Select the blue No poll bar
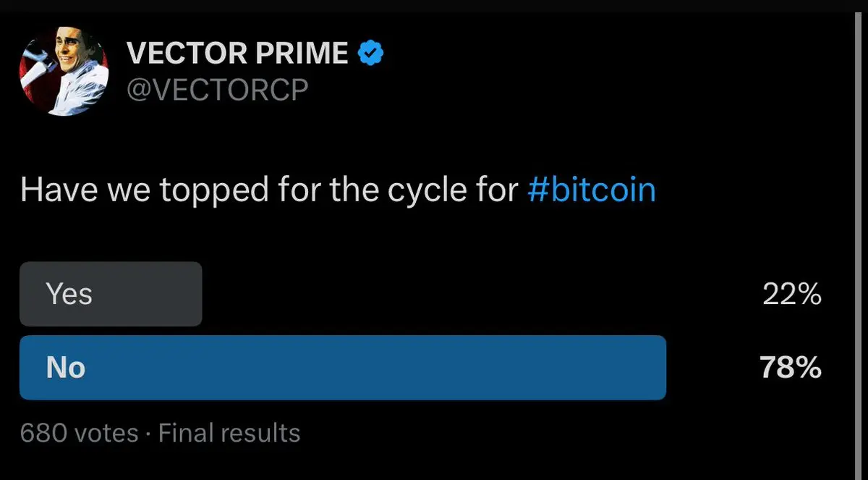Viewport: 868px width, 480px height. pos(343,368)
